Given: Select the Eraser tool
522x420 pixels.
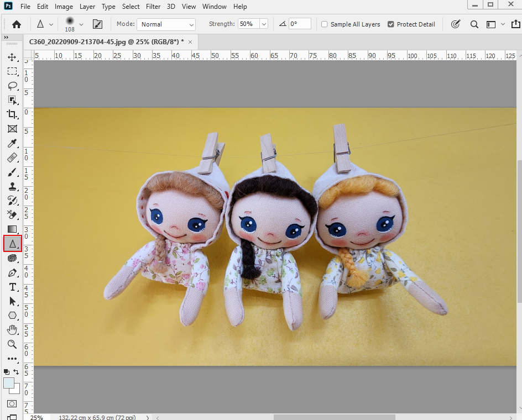Looking at the screenshot, I should point(12,214).
